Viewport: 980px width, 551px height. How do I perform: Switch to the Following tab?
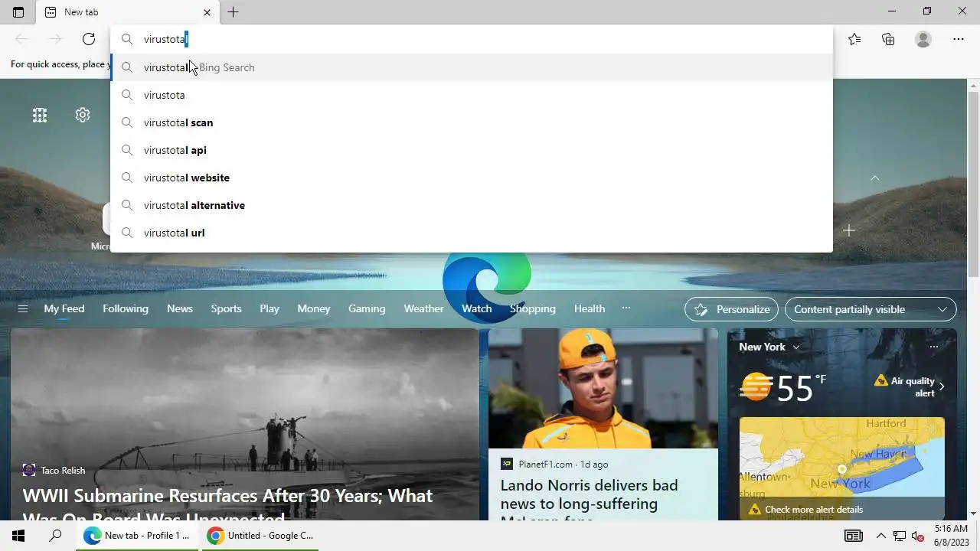[x=126, y=309]
